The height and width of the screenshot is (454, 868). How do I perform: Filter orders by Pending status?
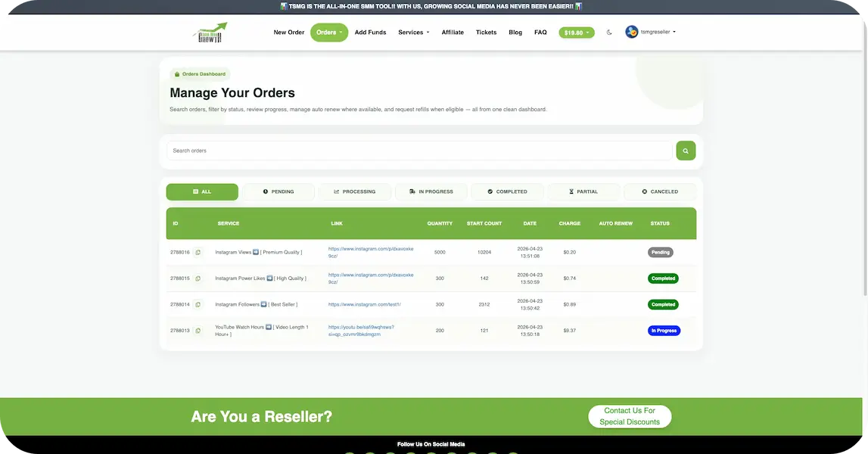[278, 191]
